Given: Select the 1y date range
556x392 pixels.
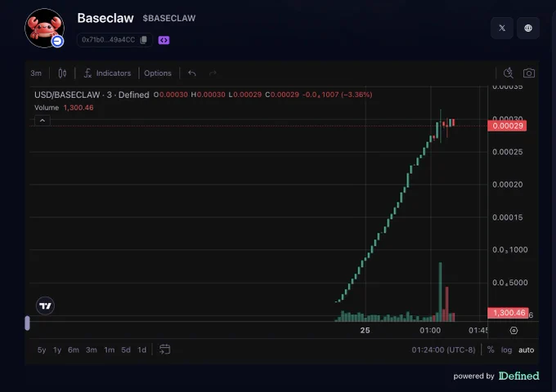Looking at the screenshot, I should tap(57, 350).
